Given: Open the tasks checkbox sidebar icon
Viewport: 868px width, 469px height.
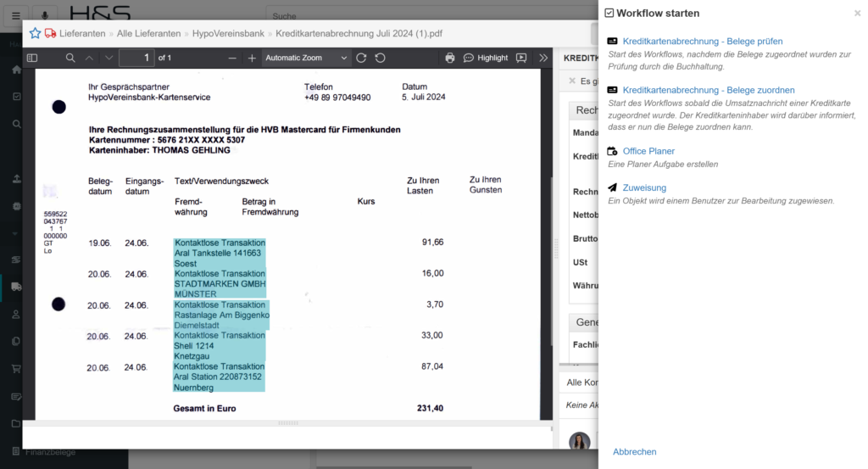Looking at the screenshot, I should tap(17, 97).
